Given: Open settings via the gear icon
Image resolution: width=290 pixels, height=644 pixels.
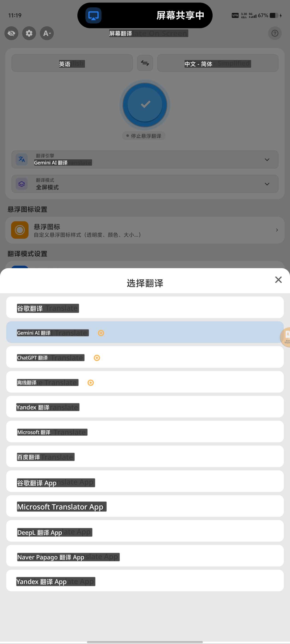Looking at the screenshot, I should click(29, 33).
